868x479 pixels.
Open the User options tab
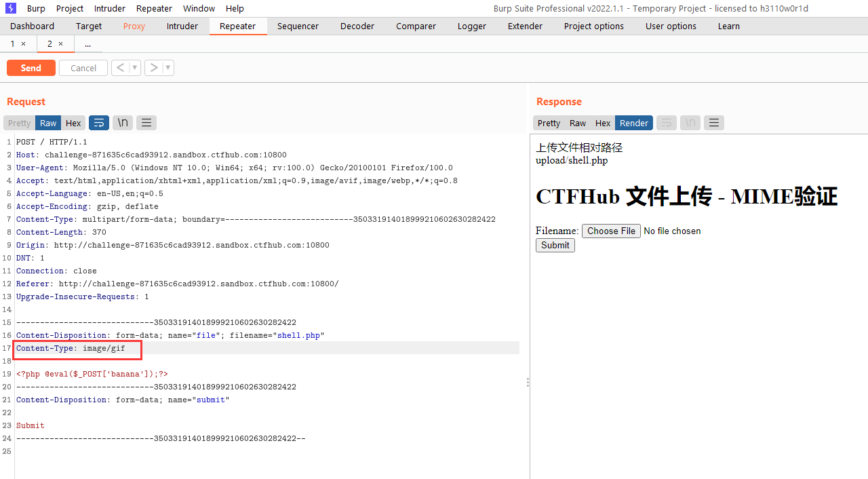[671, 26]
